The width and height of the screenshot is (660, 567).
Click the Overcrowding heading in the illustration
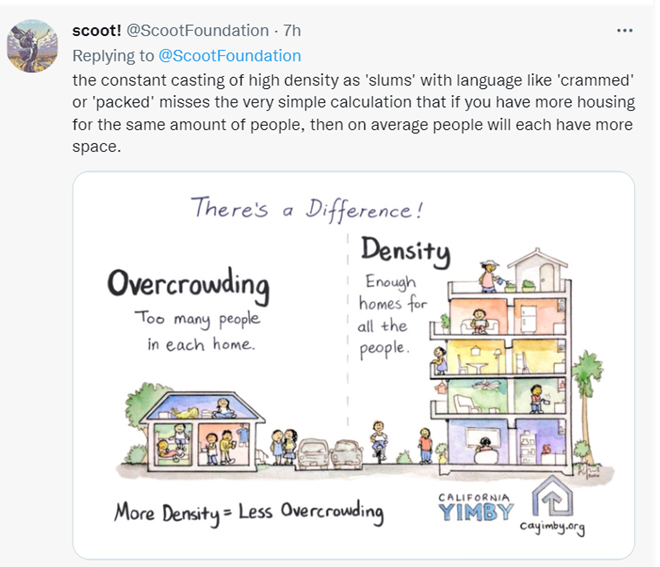[x=188, y=284]
